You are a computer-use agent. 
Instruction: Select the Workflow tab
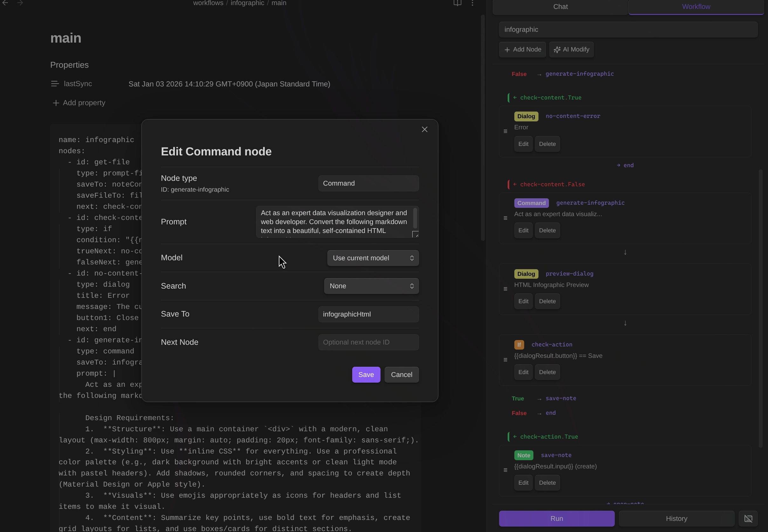tap(696, 7)
